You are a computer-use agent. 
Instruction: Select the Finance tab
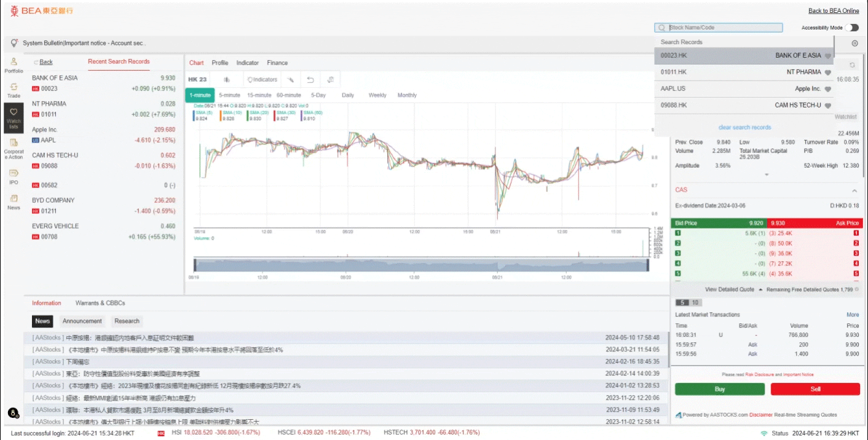(277, 63)
